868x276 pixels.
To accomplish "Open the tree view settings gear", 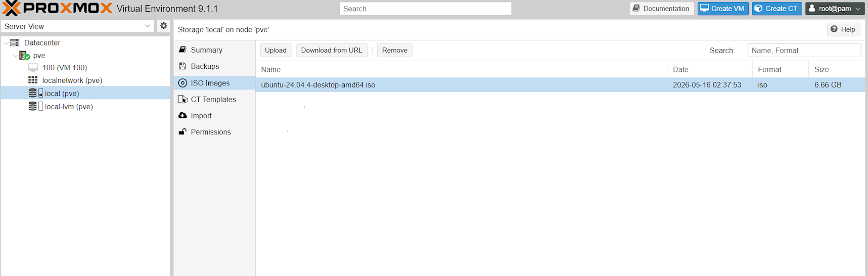I will pyautogui.click(x=163, y=26).
